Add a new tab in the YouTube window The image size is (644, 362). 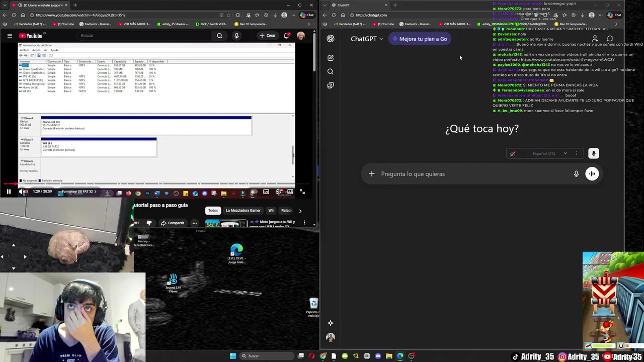pos(75,5)
